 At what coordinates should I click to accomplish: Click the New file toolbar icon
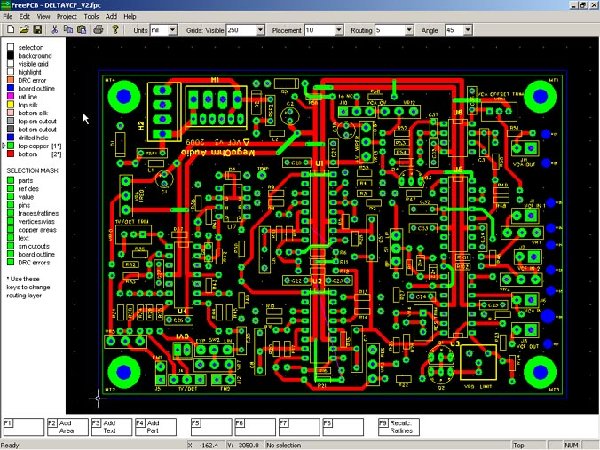point(9,31)
